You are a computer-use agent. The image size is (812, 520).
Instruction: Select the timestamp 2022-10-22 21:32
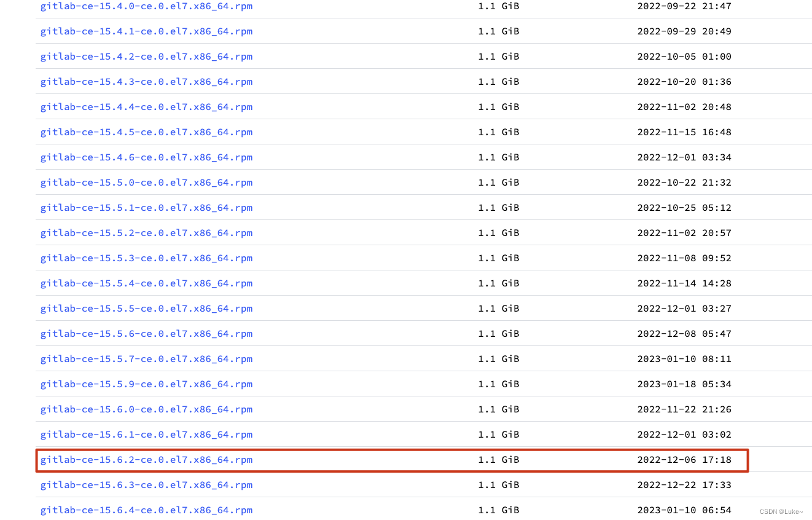point(684,183)
